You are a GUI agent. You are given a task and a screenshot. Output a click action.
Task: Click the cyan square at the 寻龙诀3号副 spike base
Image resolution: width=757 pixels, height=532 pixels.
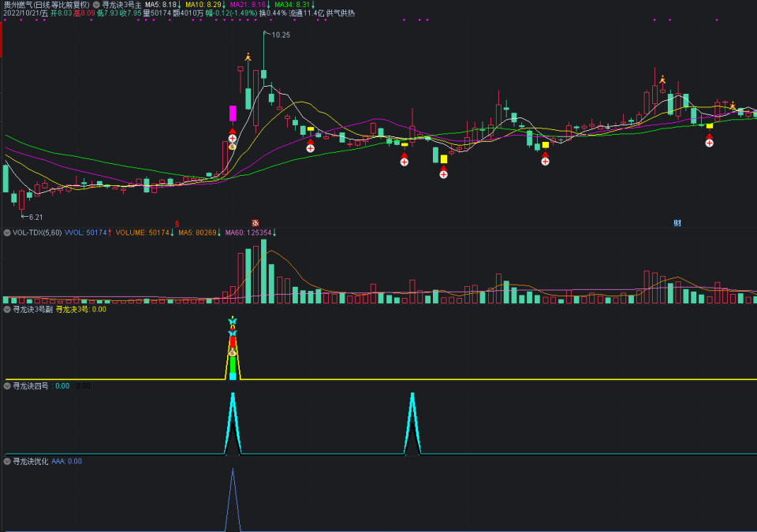(233, 376)
